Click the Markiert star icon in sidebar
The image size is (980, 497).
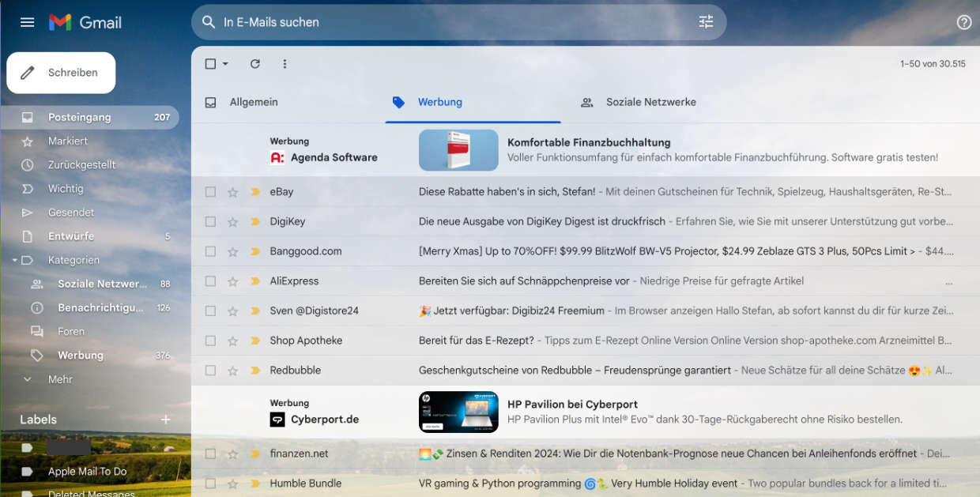coord(28,141)
